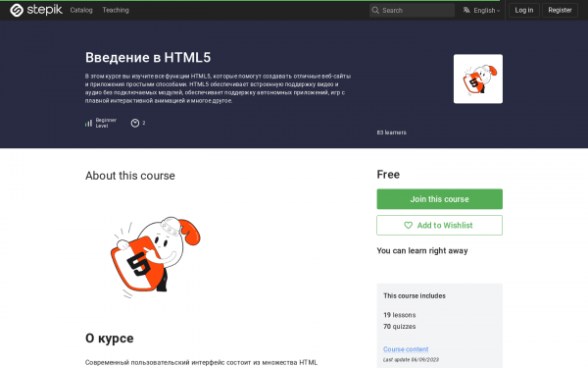
Task: Click the 83 learners text
Action: pos(391,132)
